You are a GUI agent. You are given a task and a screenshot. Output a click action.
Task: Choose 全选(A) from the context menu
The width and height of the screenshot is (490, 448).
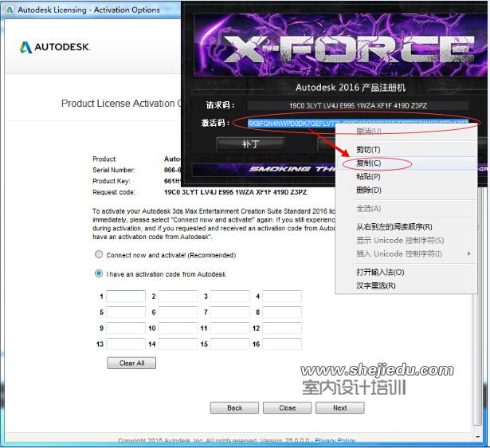tap(406, 209)
